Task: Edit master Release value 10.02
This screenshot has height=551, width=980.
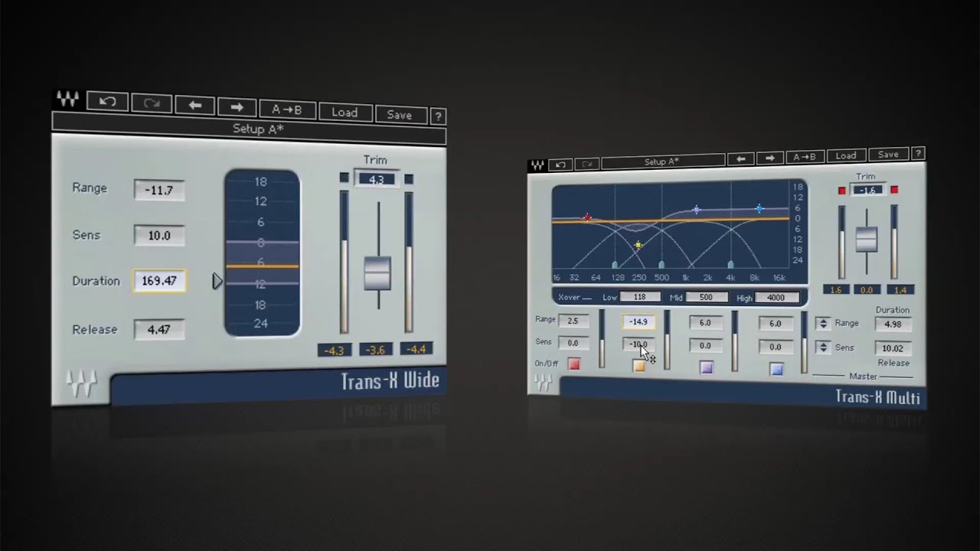Action: [x=893, y=348]
